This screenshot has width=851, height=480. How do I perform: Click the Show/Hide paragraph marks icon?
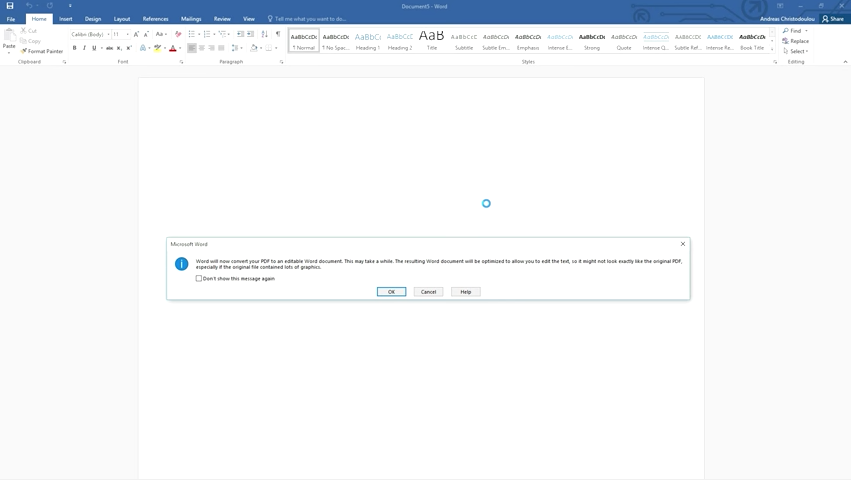point(278,34)
